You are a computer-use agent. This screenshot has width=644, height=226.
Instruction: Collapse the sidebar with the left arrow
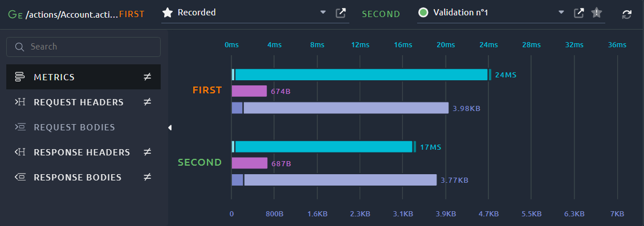[170, 128]
